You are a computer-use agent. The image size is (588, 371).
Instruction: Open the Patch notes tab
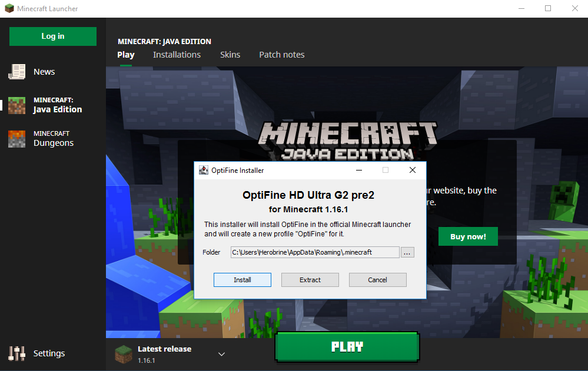[281, 55]
